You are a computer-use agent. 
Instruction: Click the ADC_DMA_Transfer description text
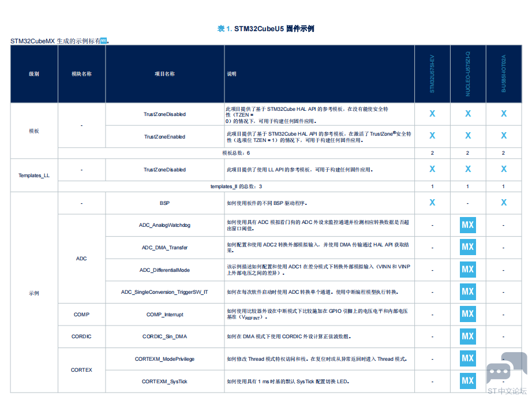pos(318,247)
